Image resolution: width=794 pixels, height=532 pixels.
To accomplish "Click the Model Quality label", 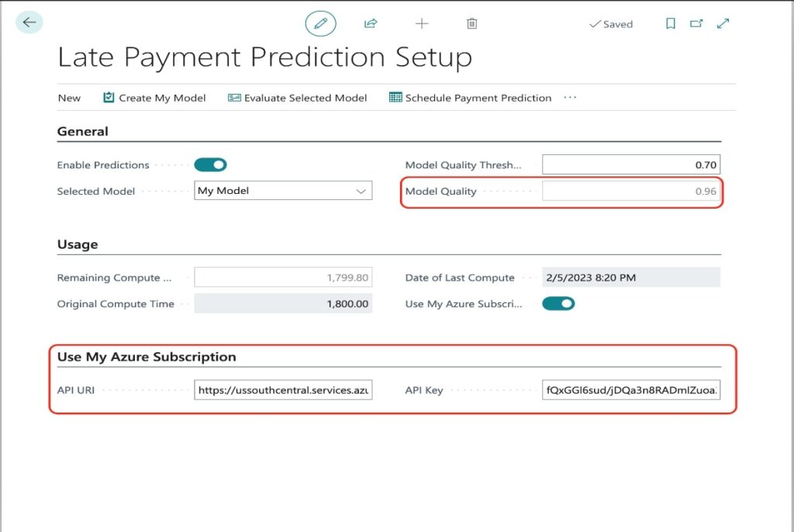I will coord(441,192).
